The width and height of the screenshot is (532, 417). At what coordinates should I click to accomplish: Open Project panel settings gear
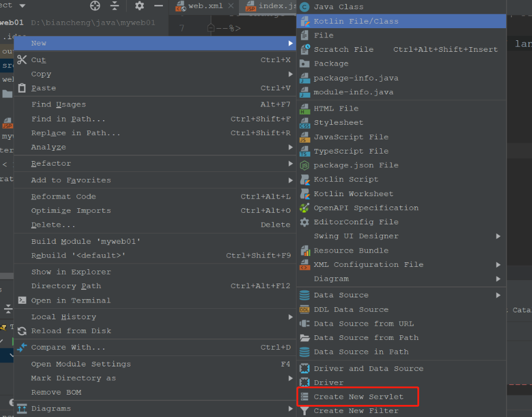139,6
